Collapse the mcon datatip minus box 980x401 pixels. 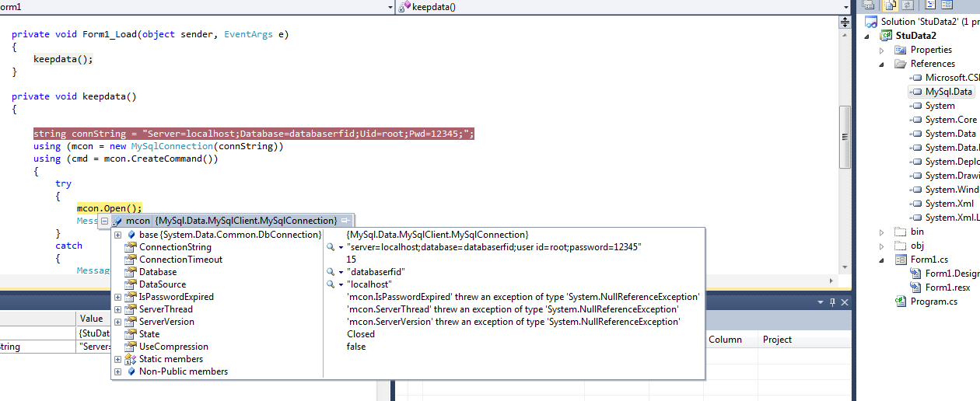pyautogui.click(x=105, y=221)
